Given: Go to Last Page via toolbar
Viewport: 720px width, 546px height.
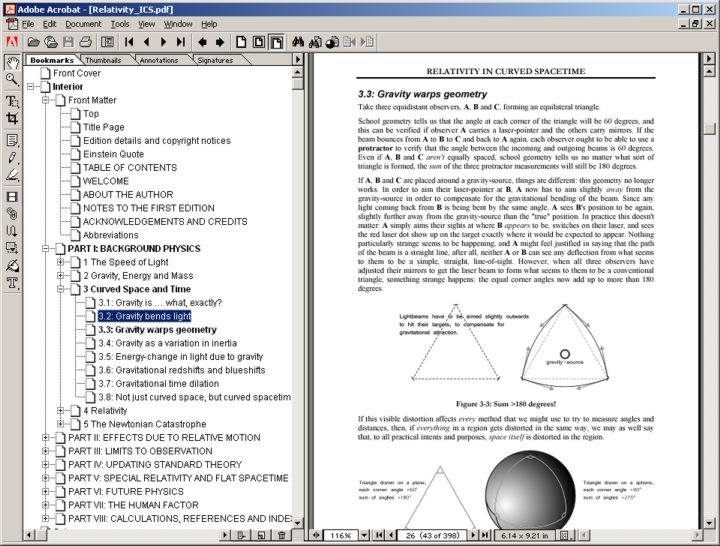Looking at the screenshot, I should pyautogui.click(x=181, y=42).
